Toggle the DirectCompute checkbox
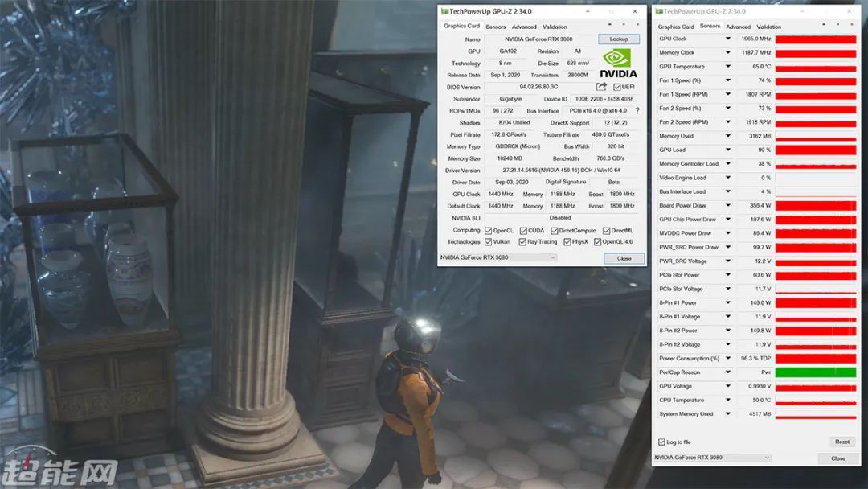 [x=554, y=230]
